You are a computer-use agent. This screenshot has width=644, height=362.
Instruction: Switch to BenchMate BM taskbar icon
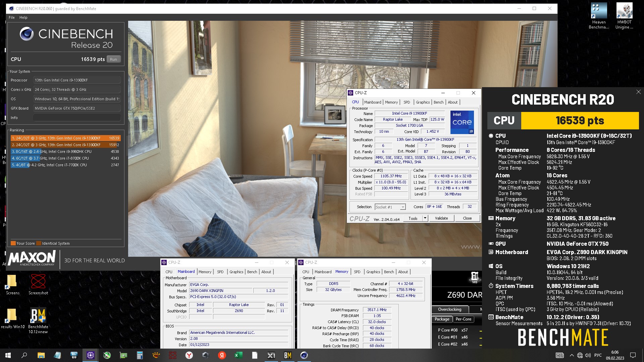click(288, 355)
